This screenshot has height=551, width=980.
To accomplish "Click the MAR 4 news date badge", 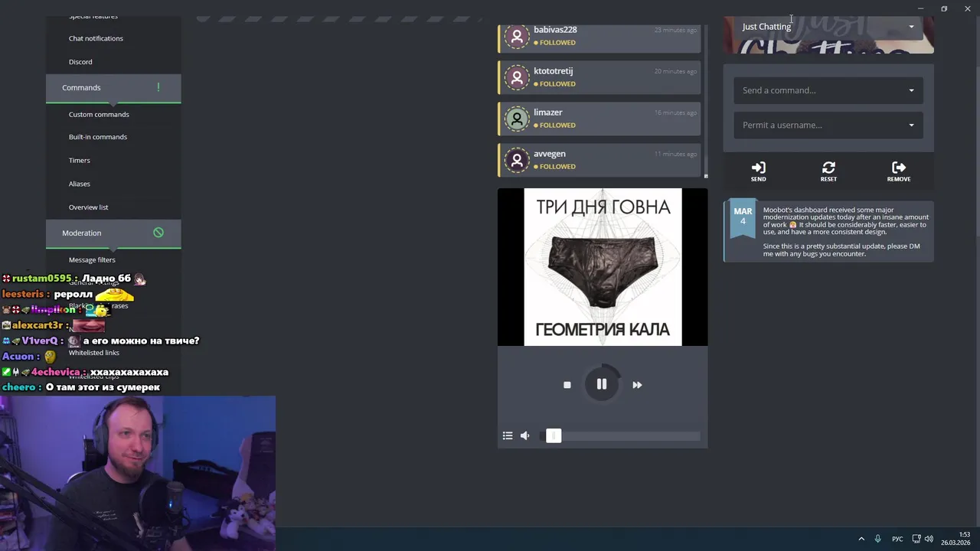I will click(x=743, y=220).
